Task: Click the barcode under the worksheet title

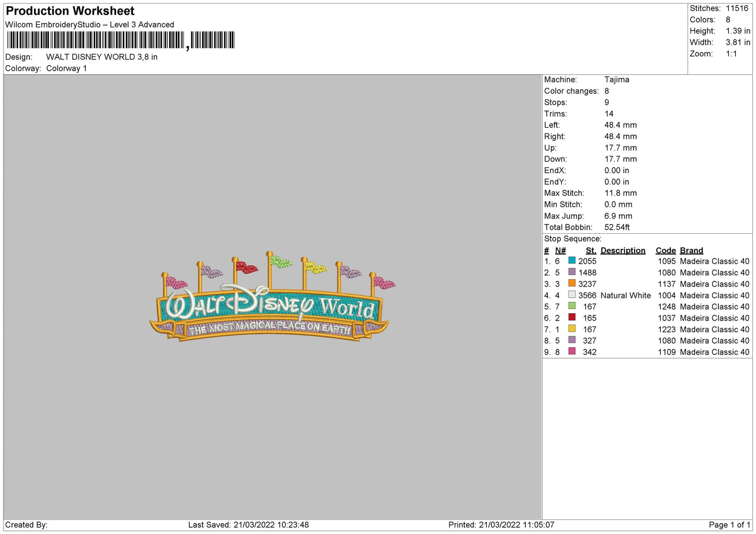Action: 121,40
